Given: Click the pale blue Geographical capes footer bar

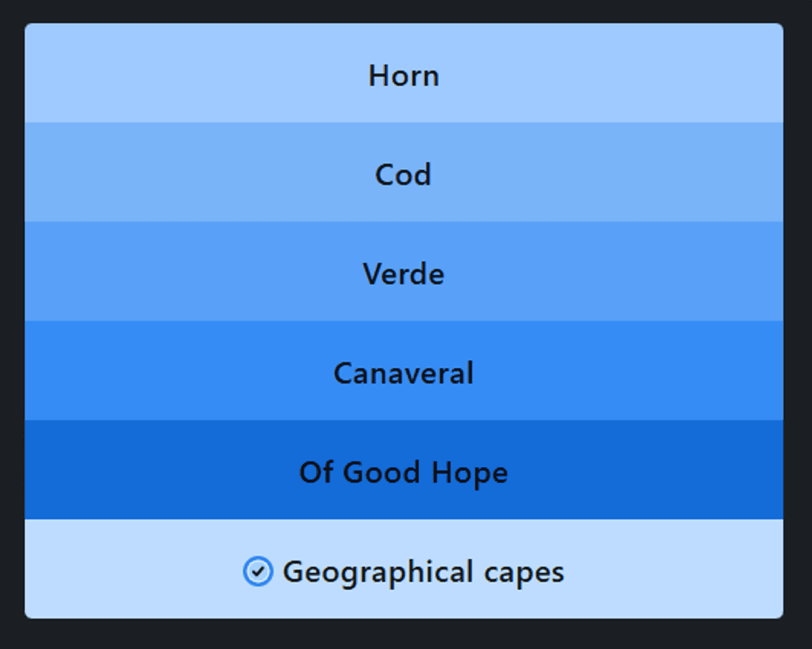Looking at the screenshot, I should 404,568.
